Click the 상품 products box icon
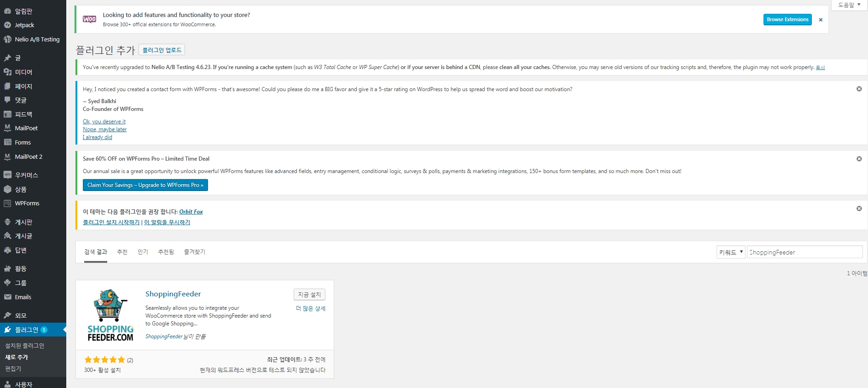Image resolution: width=868 pixels, height=388 pixels. (7, 189)
